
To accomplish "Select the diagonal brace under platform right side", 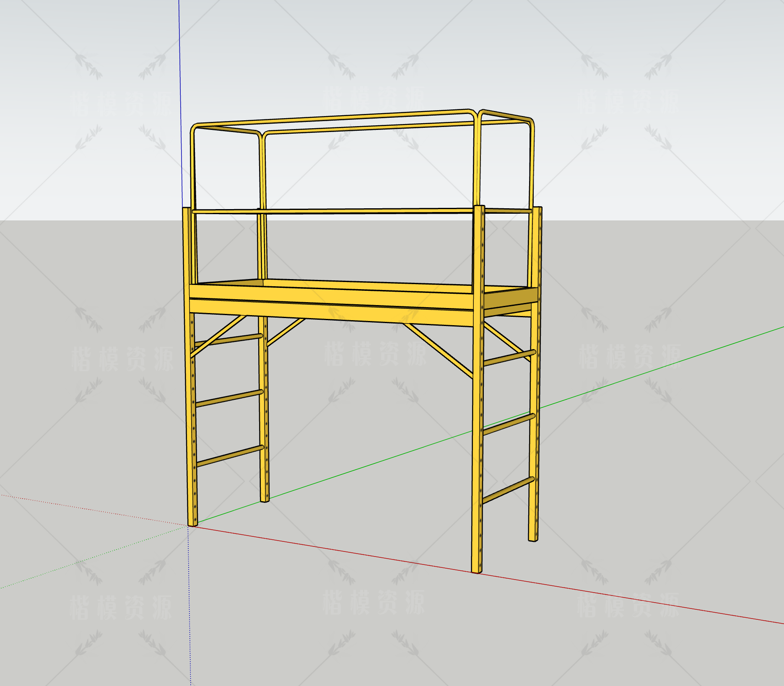I will click(438, 350).
